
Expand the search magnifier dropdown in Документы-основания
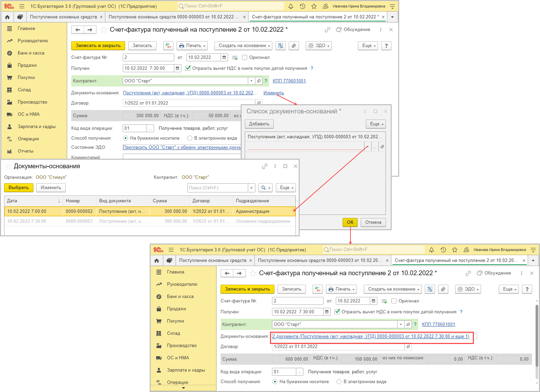(x=265, y=188)
